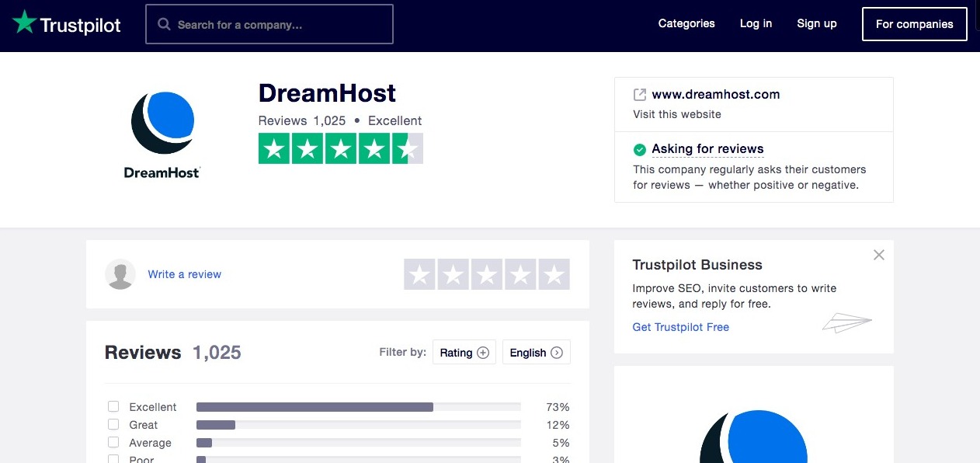The width and height of the screenshot is (980, 463).
Task: Check the Average rating filter
Action: coord(113,442)
